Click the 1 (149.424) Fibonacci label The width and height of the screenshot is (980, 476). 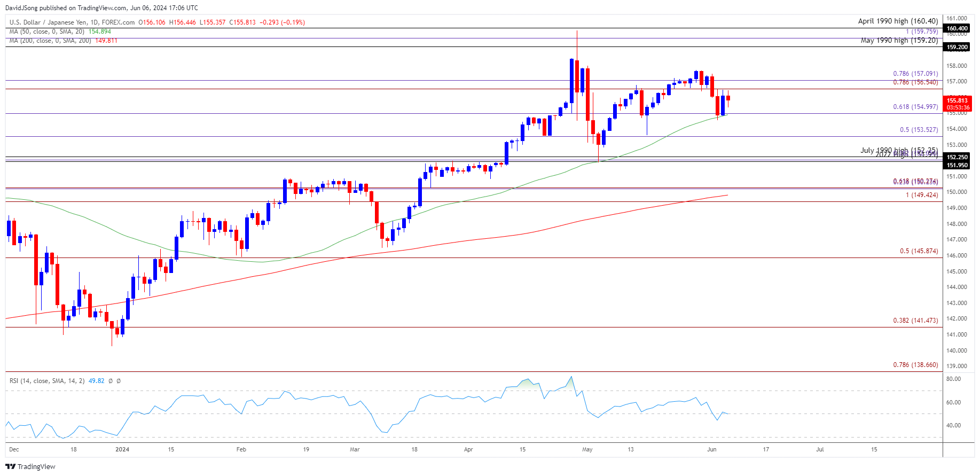(922, 195)
